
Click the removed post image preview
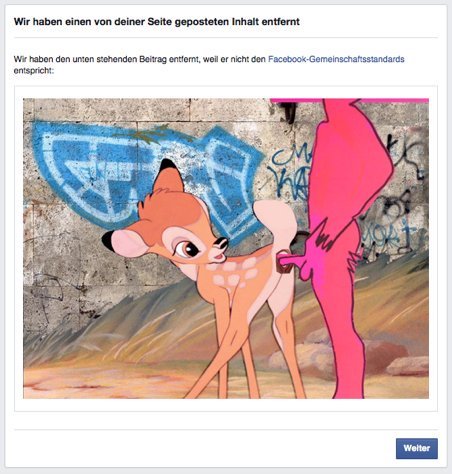pyautogui.click(x=226, y=248)
